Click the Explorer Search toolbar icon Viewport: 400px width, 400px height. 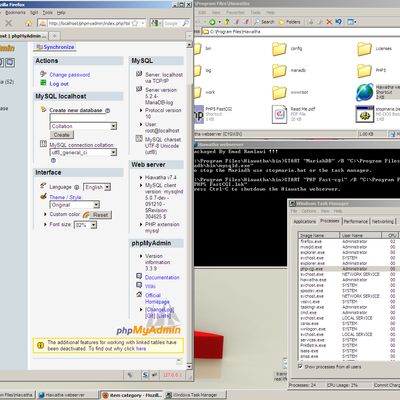point(257,22)
